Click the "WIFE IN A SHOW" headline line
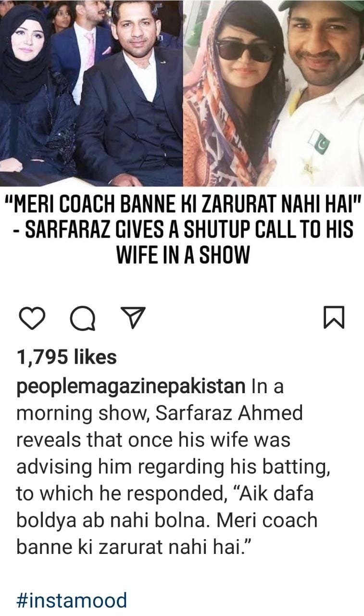Screen dimensions: 364x616 182,255
